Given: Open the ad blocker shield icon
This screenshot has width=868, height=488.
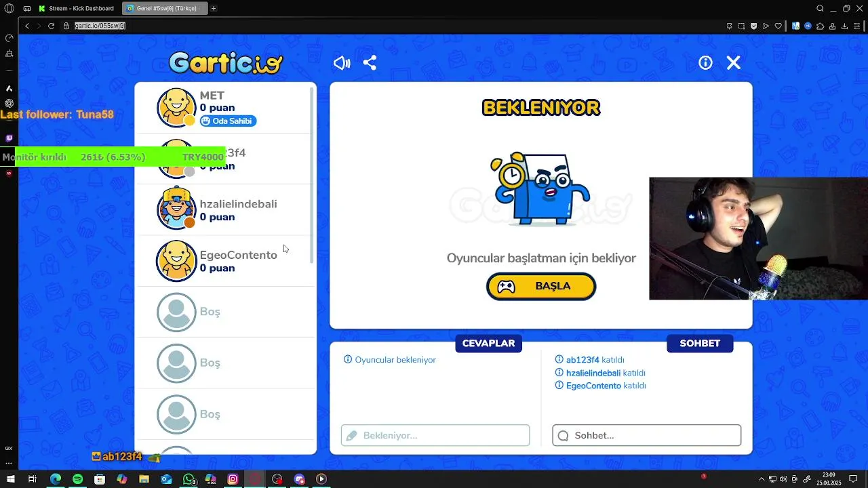Looking at the screenshot, I should point(754,26).
